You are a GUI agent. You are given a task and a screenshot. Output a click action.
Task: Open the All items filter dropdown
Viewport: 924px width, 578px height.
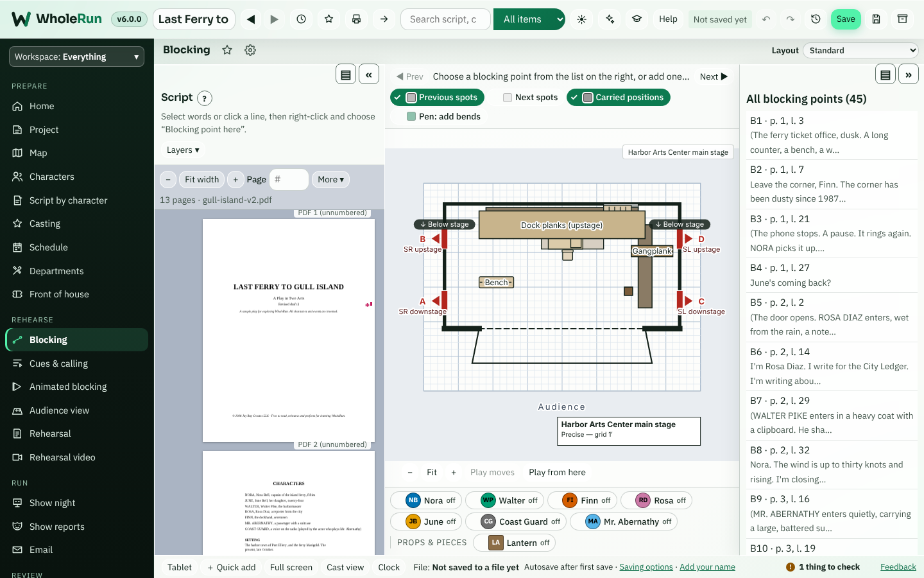point(529,19)
